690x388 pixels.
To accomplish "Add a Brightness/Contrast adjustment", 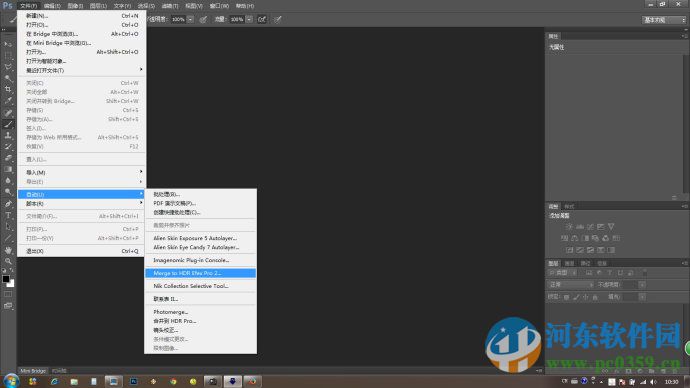I will coord(569,227).
